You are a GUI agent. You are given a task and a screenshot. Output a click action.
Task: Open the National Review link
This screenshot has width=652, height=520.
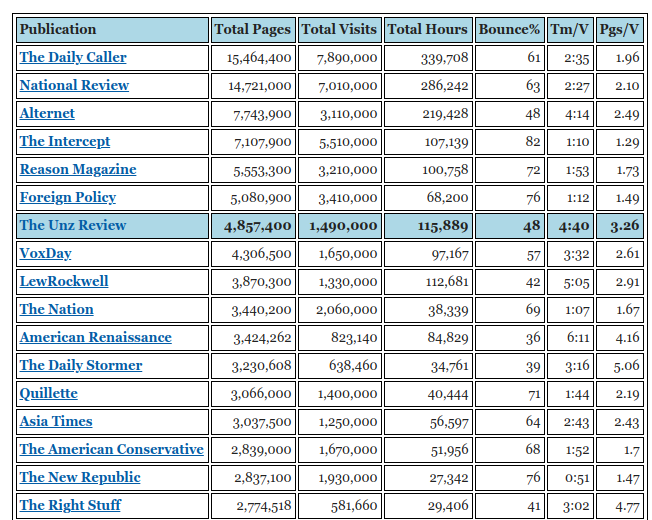pyautogui.click(x=74, y=86)
